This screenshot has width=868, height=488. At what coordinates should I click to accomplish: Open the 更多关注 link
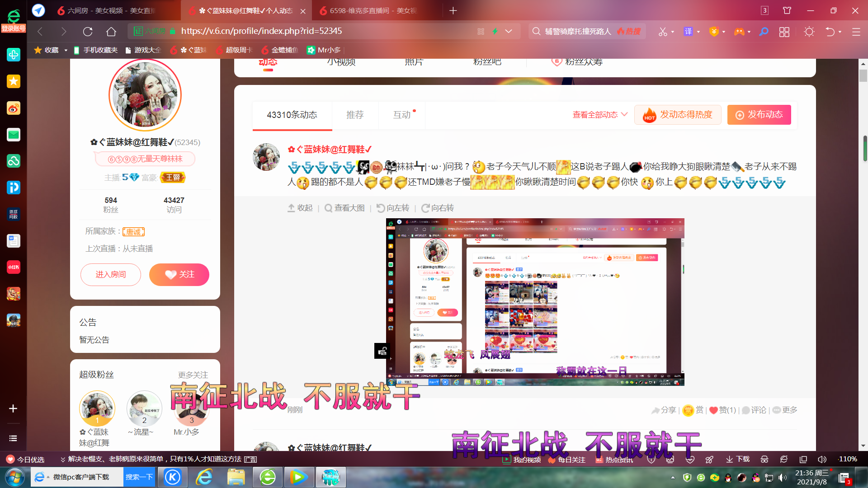[x=193, y=375]
